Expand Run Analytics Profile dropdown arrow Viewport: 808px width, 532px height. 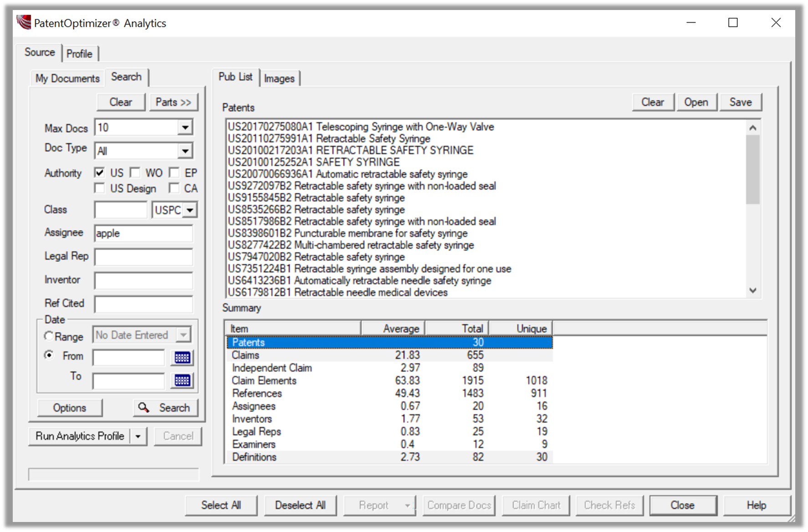click(x=138, y=436)
